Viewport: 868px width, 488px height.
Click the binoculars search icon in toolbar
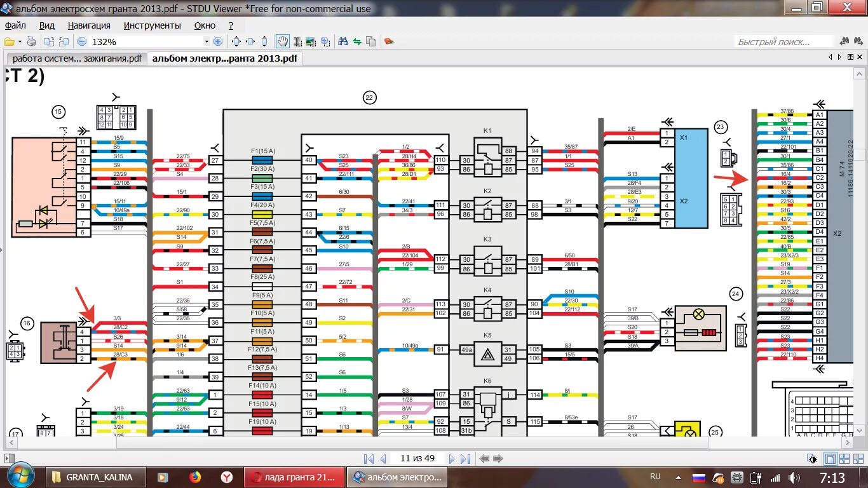click(x=343, y=42)
